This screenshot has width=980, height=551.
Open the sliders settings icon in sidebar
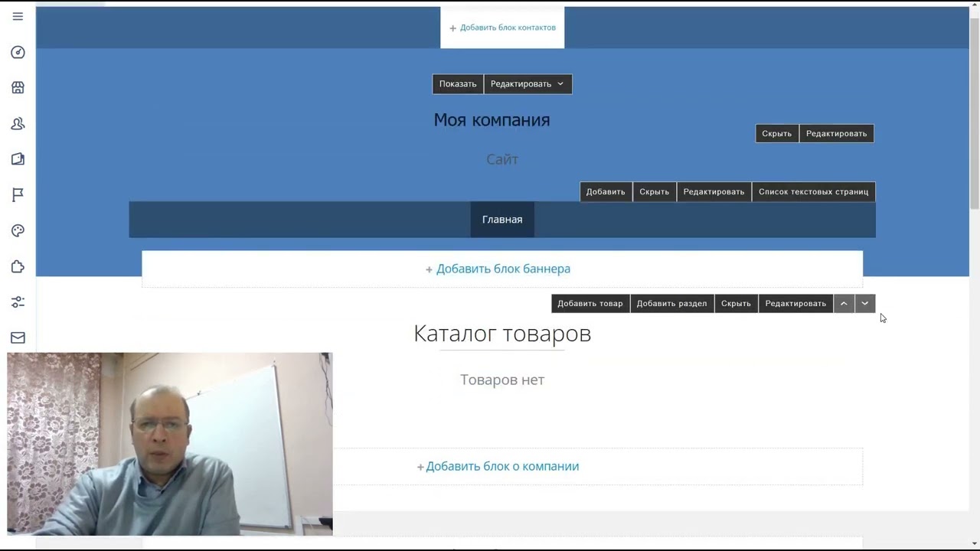click(18, 302)
